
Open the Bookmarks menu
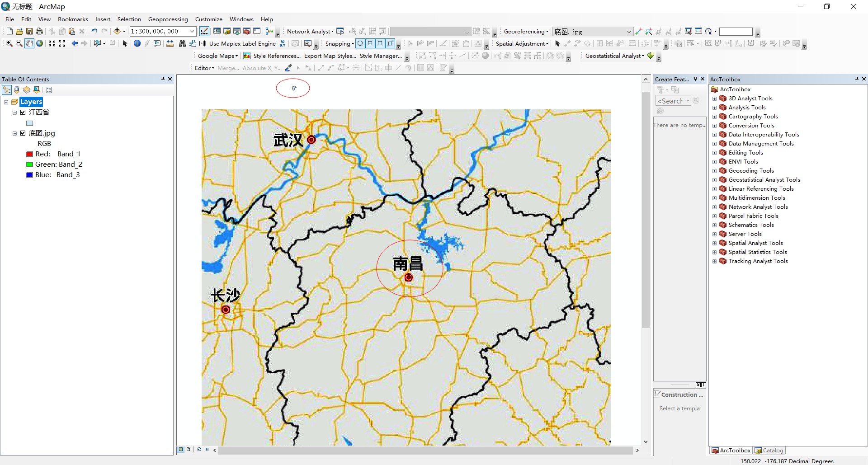pos(73,19)
